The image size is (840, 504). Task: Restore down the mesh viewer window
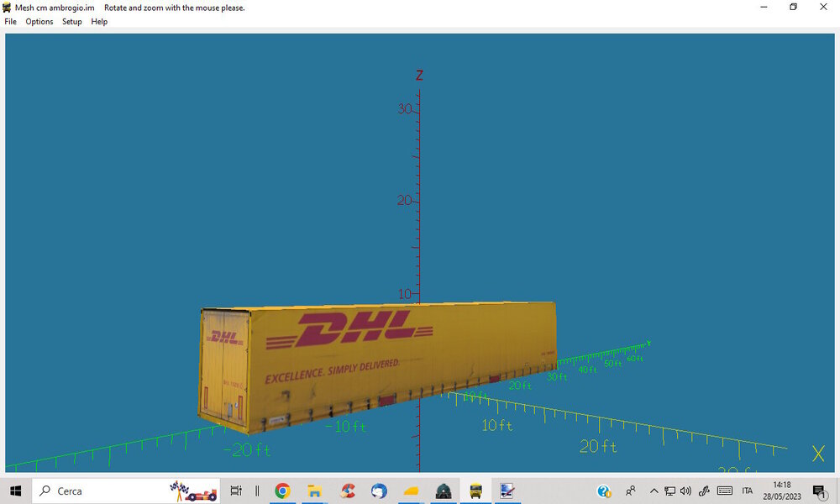coord(794,7)
